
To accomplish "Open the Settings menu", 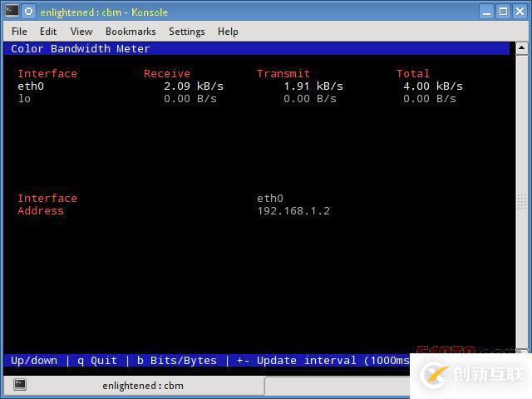I will click(187, 32).
